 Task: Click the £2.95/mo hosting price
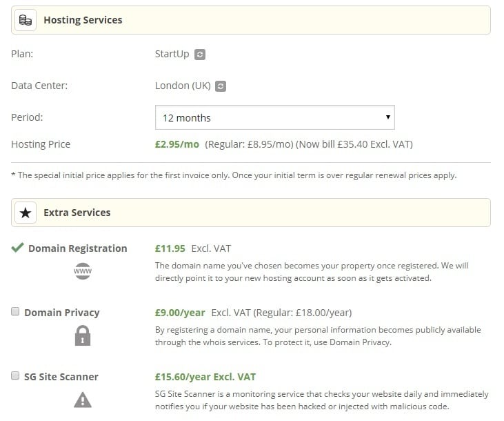177,144
